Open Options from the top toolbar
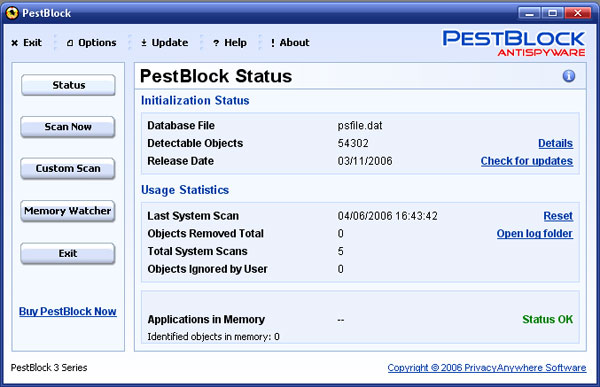This screenshot has height=387, width=600. pyautogui.click(x=91, y=42)
